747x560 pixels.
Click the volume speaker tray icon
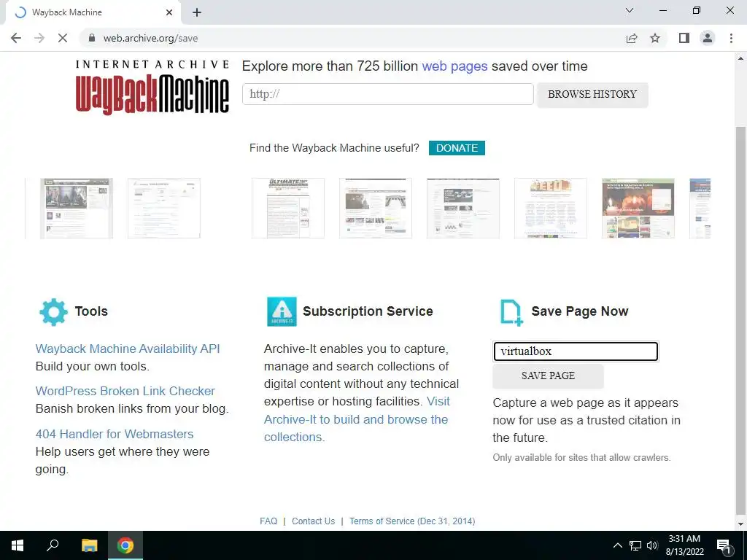pos(652,545)
